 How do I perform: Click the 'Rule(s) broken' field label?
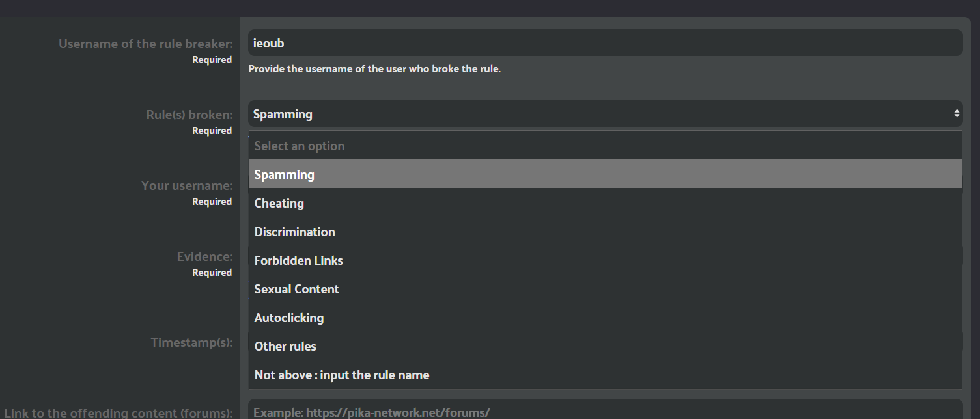click(189, 115)
